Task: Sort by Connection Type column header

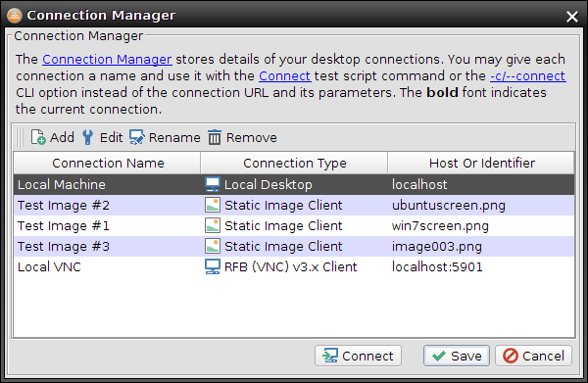Action: (x=294, y=163)
